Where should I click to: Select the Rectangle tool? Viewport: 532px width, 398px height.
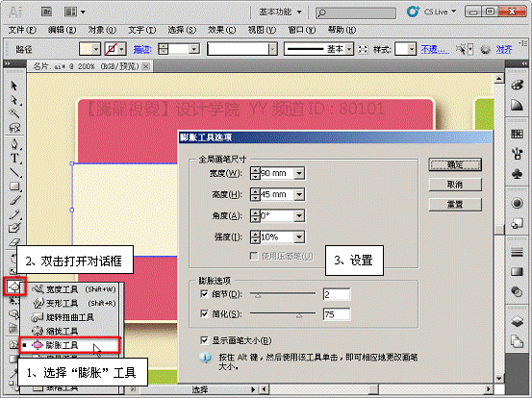tap(14, 187)
